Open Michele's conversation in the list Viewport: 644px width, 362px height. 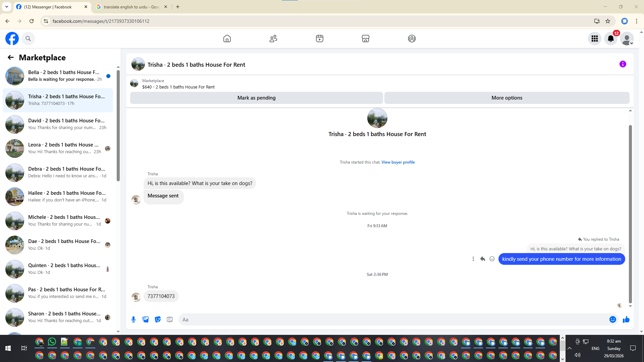click(58, 221)
